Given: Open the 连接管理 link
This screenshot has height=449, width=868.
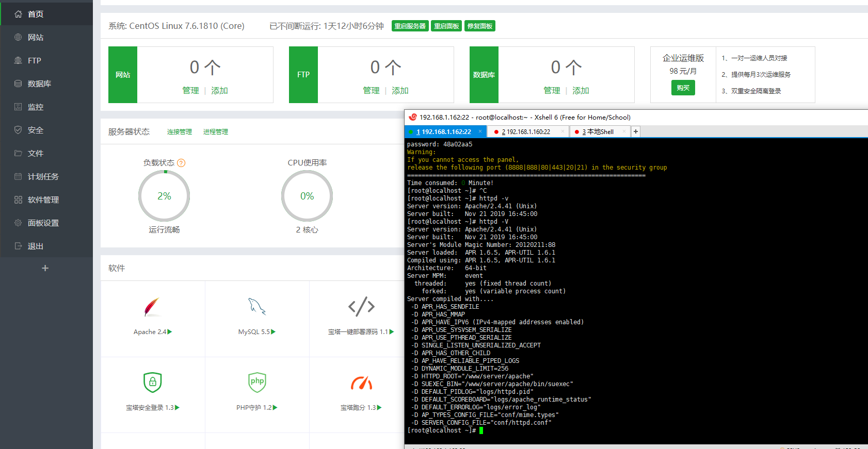Looking at the screenshot, I should [x=180, y=132].
